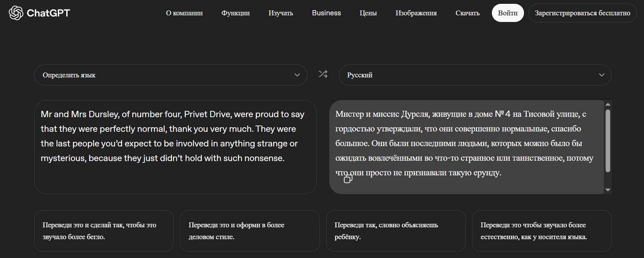Swap languages with the shuffle arrows icon
The height and width of the screenshot is (258, 644).
[323, 74]
